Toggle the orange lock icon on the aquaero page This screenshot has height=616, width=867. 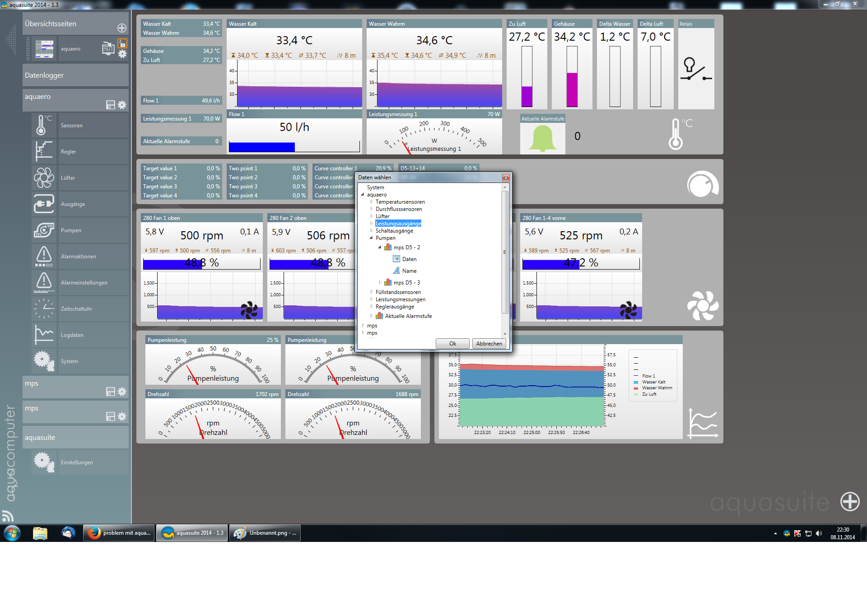pyautogui.click(x=122, y=43)
